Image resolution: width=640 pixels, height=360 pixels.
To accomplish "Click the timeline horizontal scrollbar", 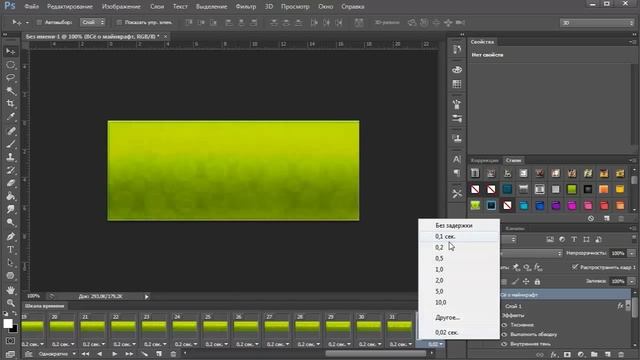I will [375, 353].
